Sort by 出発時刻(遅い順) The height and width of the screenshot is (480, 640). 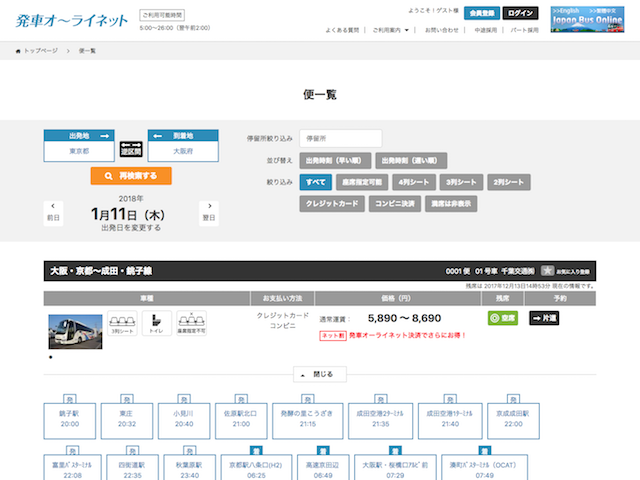click(x=411, y=161)
